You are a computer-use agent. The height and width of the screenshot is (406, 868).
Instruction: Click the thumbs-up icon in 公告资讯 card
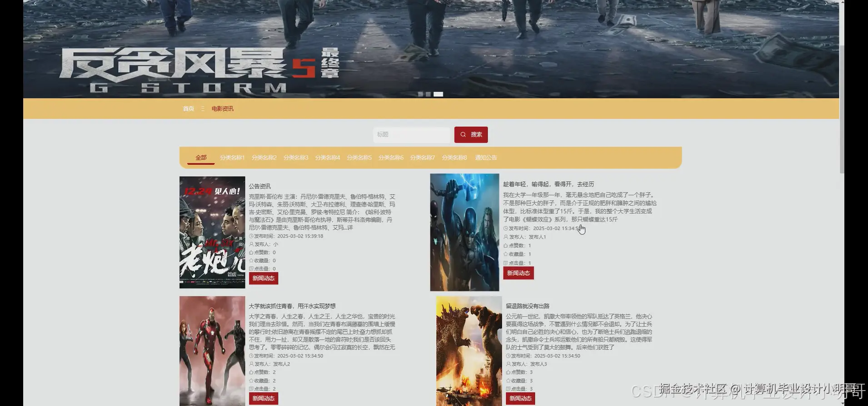pyautogui.click(x=251, y=253)
